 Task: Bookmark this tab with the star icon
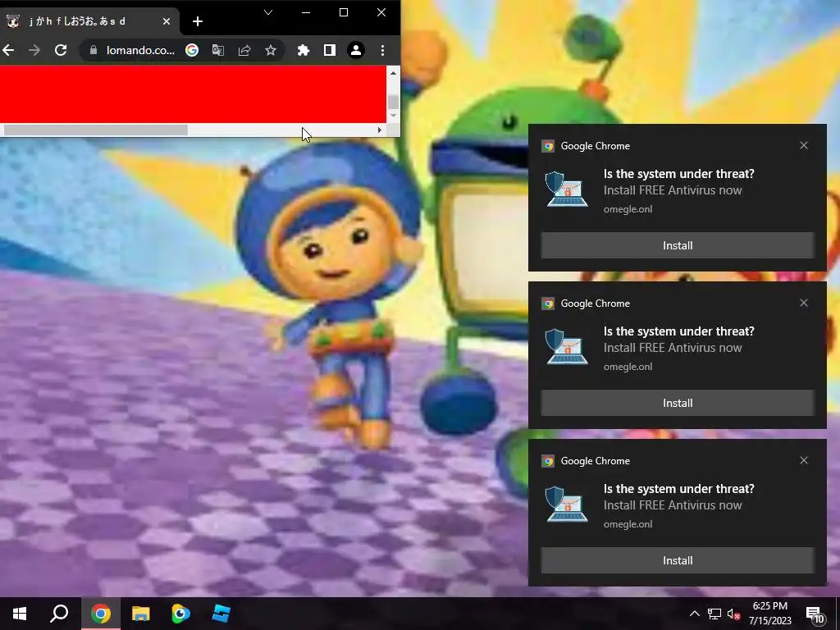pyautogui.click(x=271, y=50)
